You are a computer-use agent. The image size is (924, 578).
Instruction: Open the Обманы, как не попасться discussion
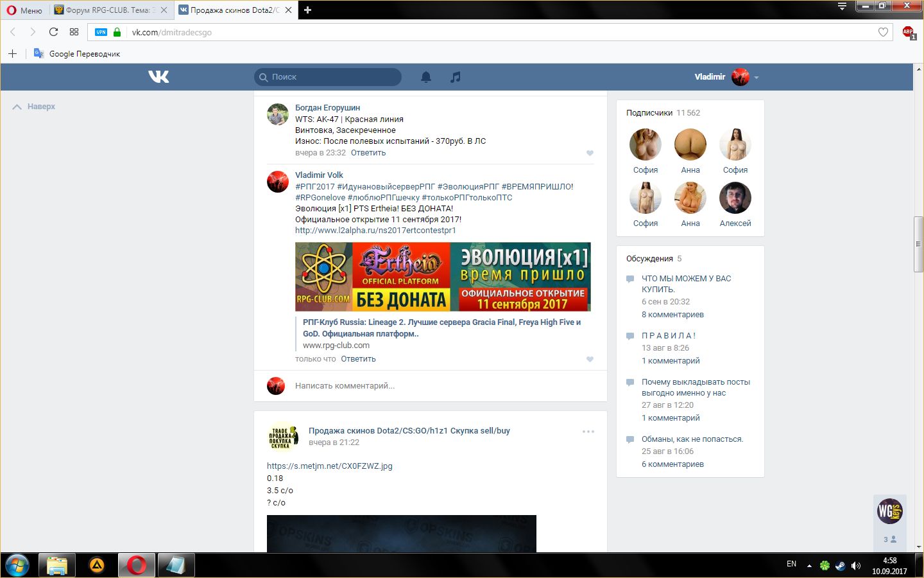coord(692,439)
